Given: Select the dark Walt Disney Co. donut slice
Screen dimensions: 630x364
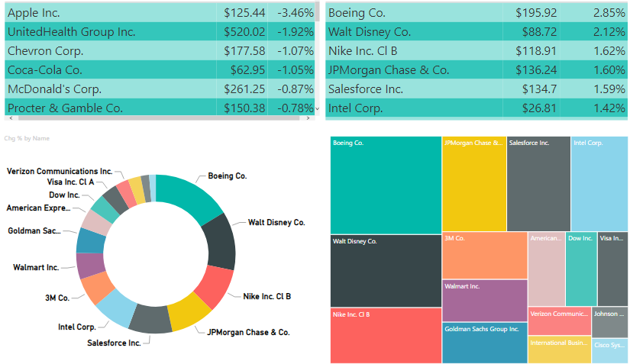Looking at the screenshot, I should point(221,242).
